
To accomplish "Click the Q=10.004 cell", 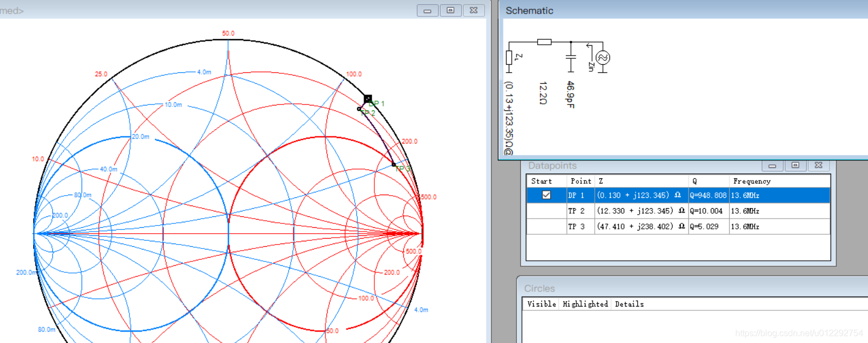I will click(x=709, y=211).
